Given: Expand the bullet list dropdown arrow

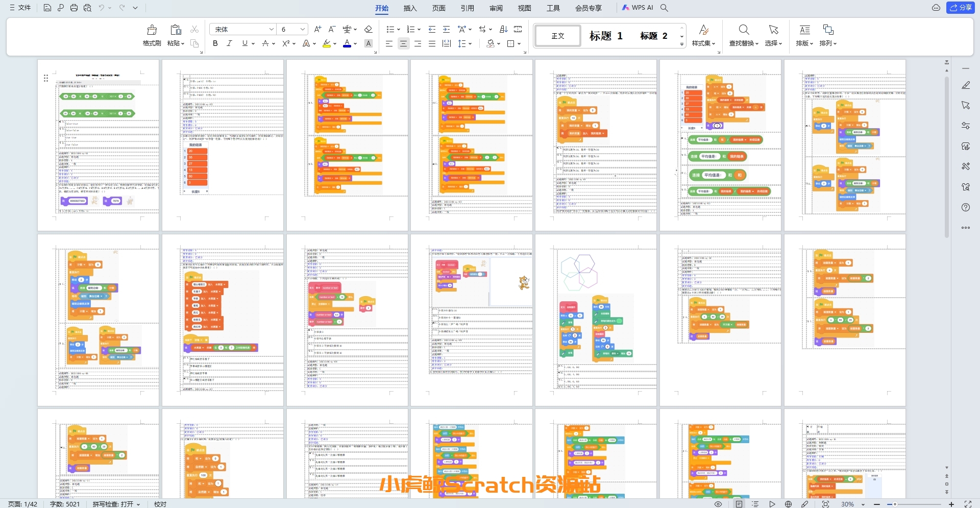Looking at the screenshot, I should tap(398, 29).
